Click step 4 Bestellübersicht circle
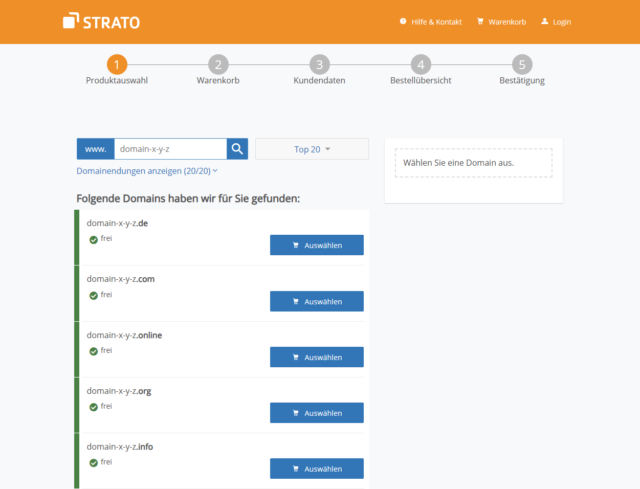Screen dimensions: 640x489 421,64
